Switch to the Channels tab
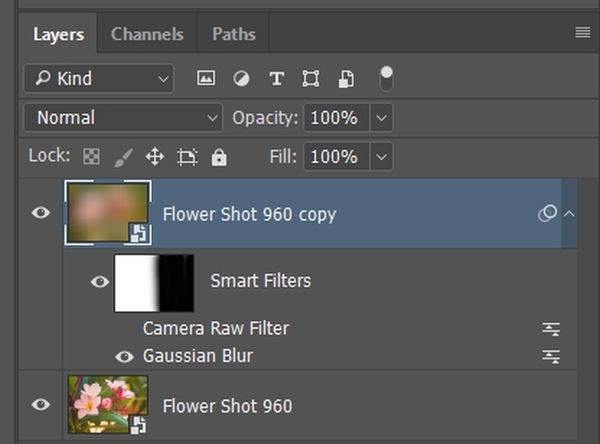 (x=147, y=34)
